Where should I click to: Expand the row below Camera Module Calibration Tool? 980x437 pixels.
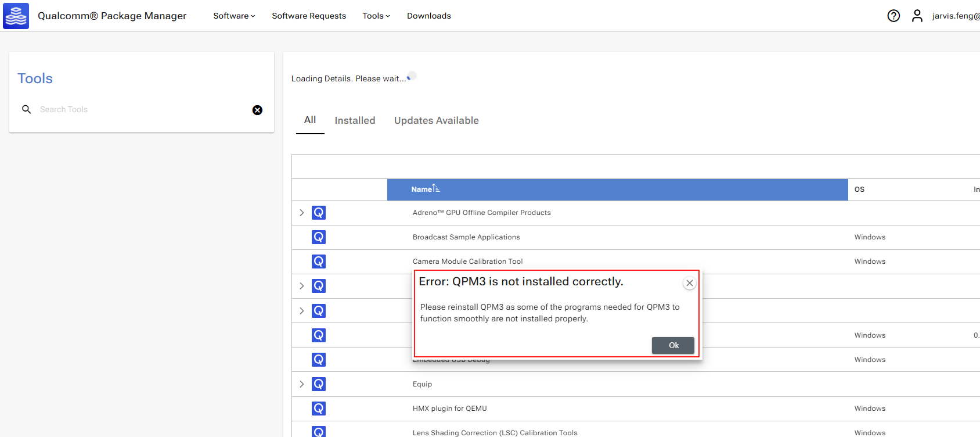(301, 286)
